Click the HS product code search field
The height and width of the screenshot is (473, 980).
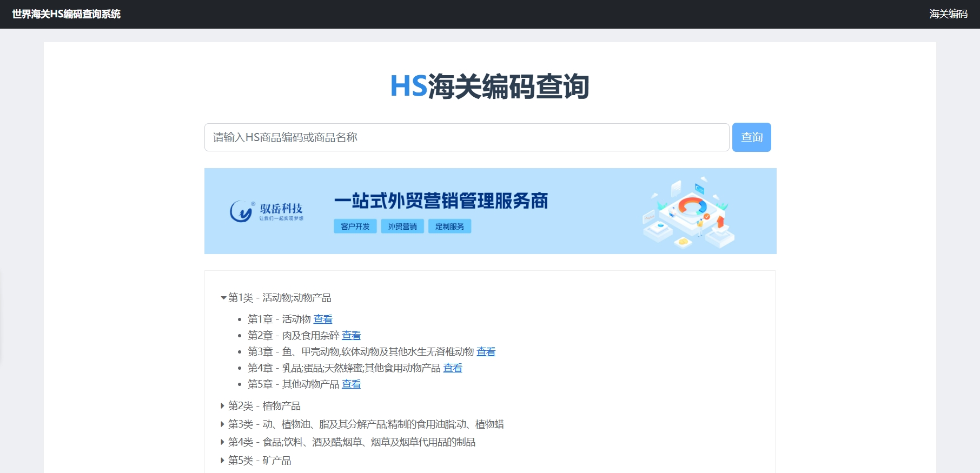pos(466,137)
